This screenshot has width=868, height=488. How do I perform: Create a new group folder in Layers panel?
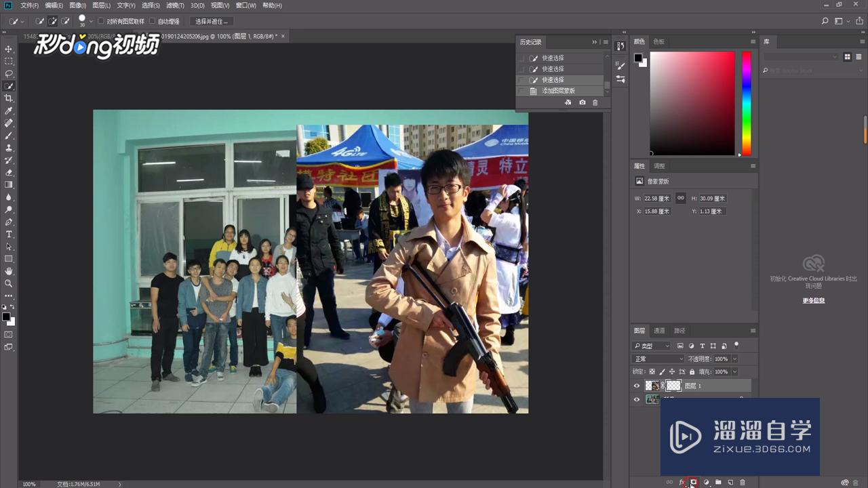click(718, 482)
